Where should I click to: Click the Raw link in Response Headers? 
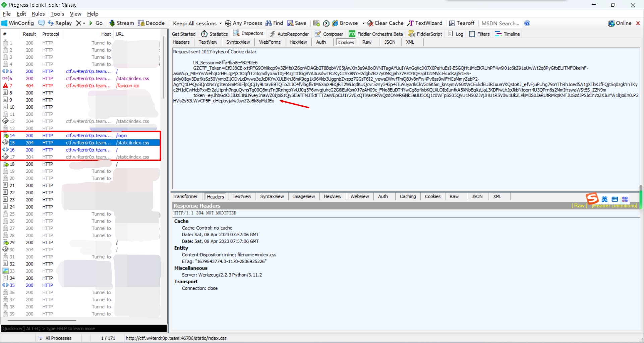pyautogui.click(x=579, y=206)
